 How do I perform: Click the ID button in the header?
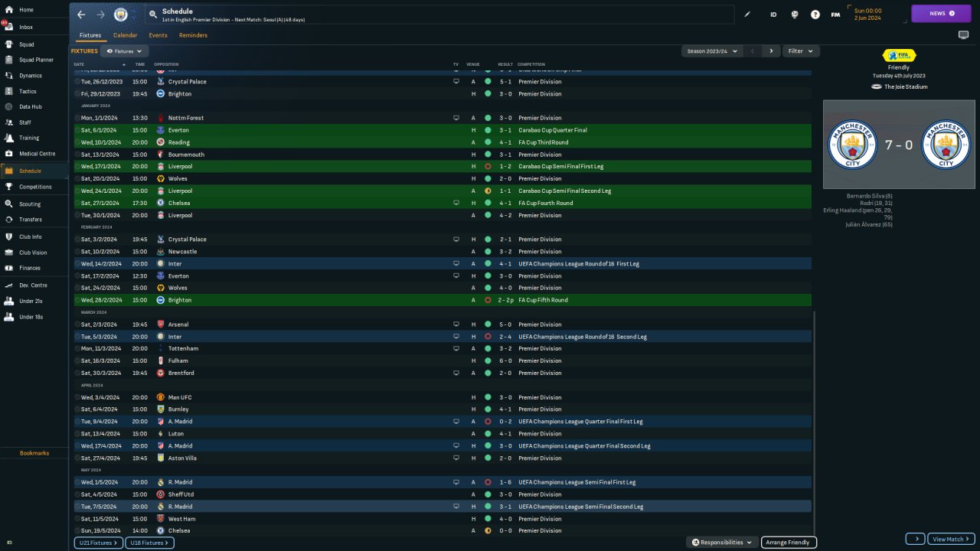[x=773, y=15]
